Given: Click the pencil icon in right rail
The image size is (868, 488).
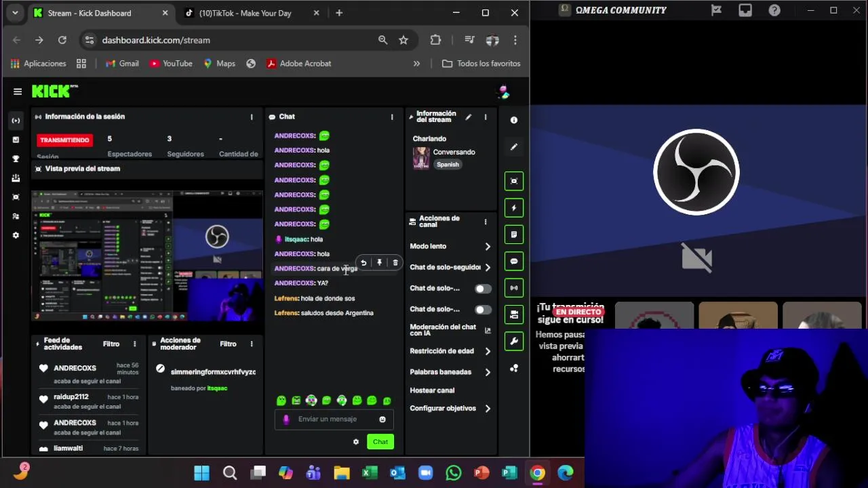Looking at the screenshot, I should pyautogui.click(x=514, y=146).
